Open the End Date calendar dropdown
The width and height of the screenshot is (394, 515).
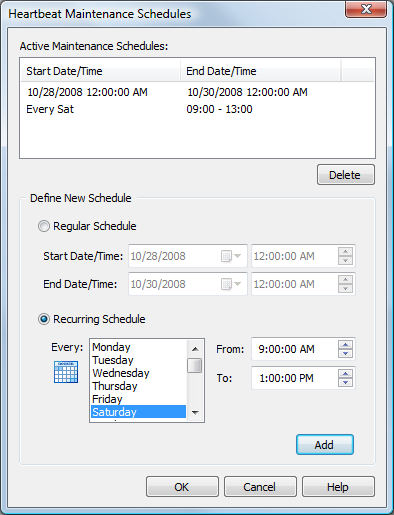[x=231, y=284]
